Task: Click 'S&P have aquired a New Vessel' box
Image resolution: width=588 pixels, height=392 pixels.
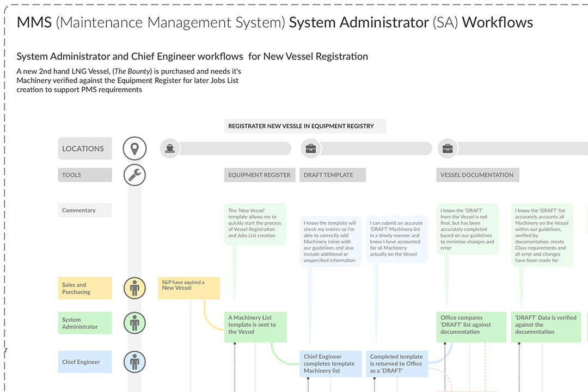Action: coord(188,287)
